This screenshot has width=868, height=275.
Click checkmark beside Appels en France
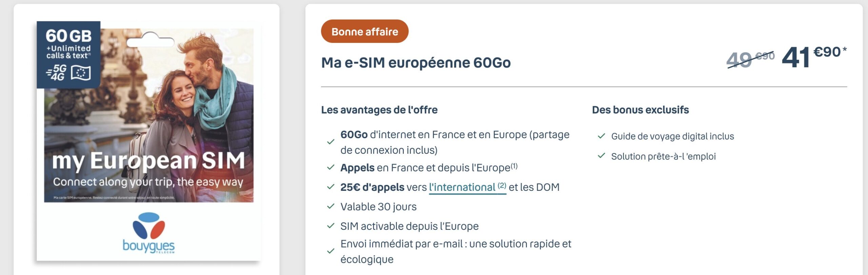tap(331, 167)
